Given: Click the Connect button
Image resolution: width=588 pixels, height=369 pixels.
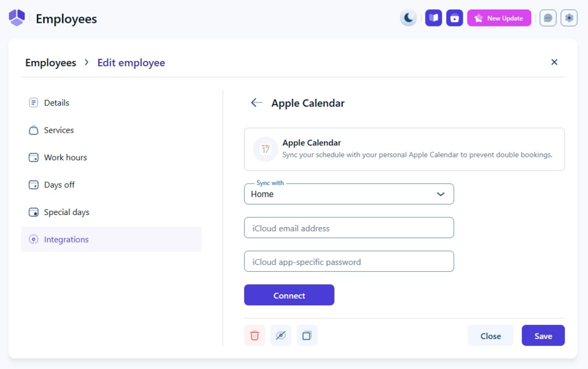Looking at the screenshot, I should 289,295.
